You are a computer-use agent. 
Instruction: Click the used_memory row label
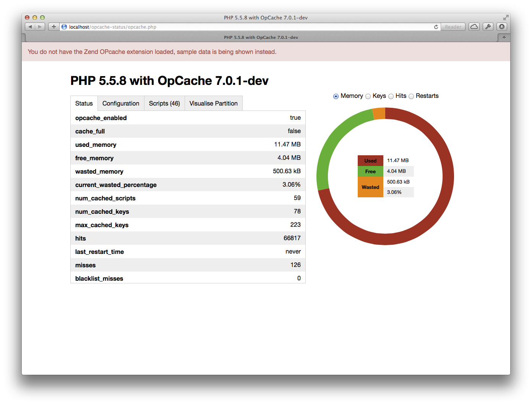[x=96, y=145]
